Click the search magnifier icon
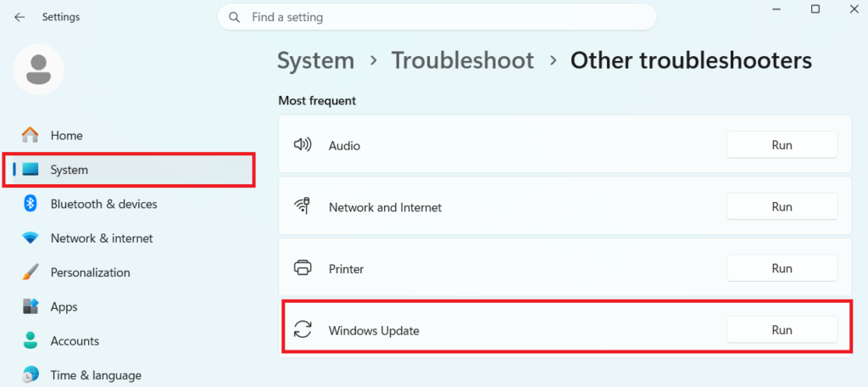 click(235, 17)
